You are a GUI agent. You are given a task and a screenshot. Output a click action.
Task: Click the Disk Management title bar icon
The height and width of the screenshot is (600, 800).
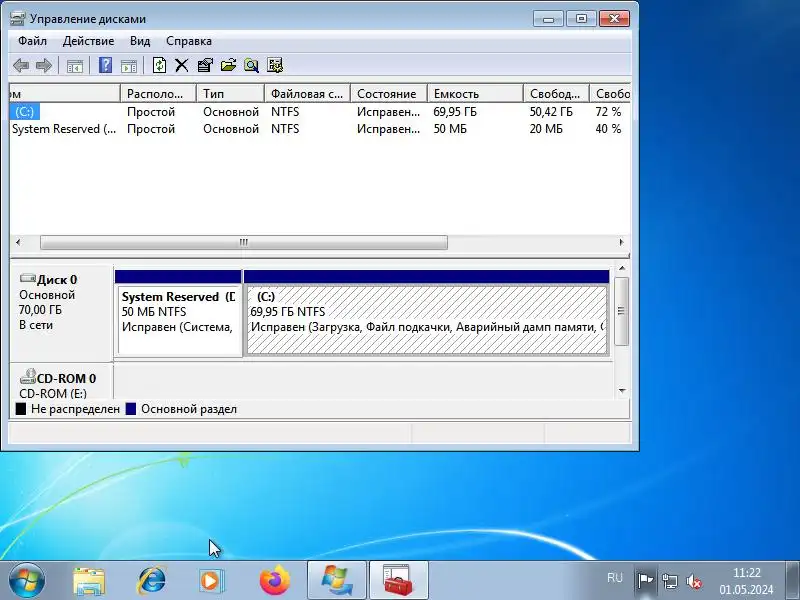(x=17, y=19)
